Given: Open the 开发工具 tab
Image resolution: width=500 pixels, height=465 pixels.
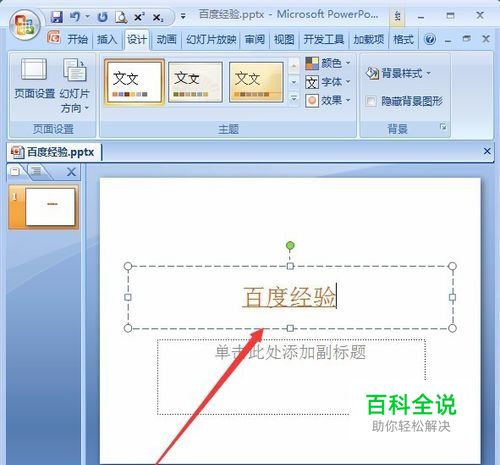Looking at the screenshot, I should click(324, 39).
